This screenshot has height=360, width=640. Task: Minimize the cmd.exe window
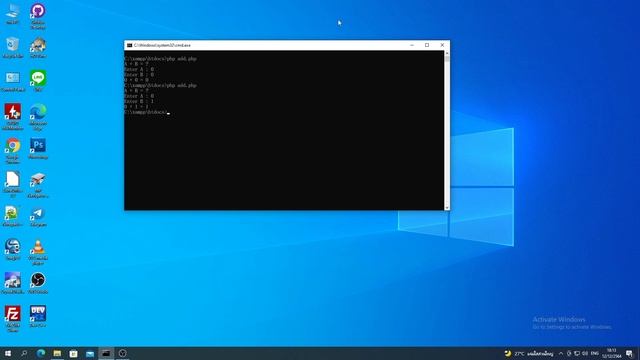412,45
